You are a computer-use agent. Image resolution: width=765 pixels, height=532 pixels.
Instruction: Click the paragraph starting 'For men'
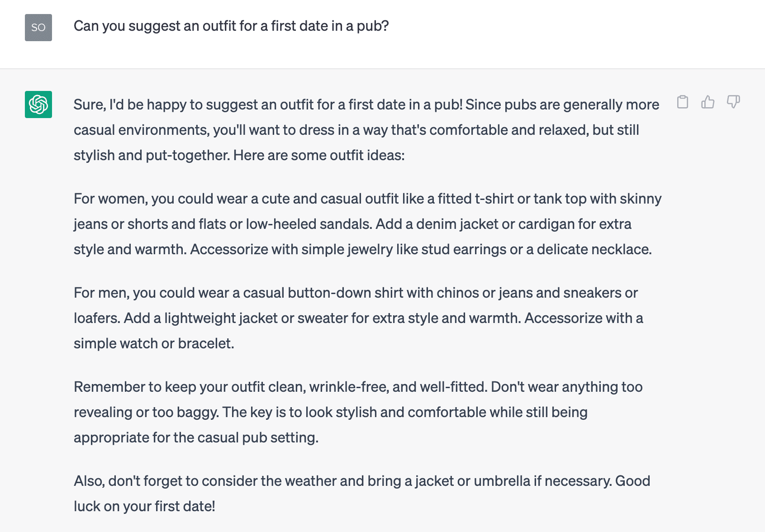click(x=358, y=318)
